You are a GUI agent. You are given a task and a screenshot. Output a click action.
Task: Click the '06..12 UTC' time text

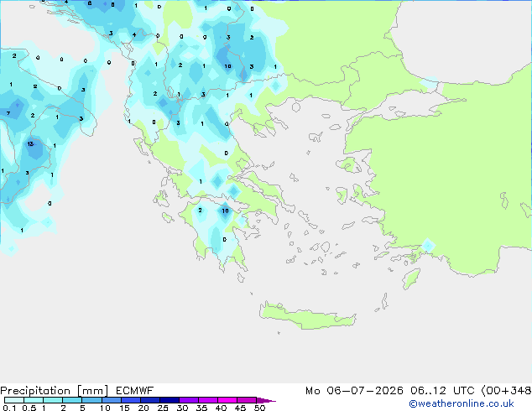coord(442,391)
